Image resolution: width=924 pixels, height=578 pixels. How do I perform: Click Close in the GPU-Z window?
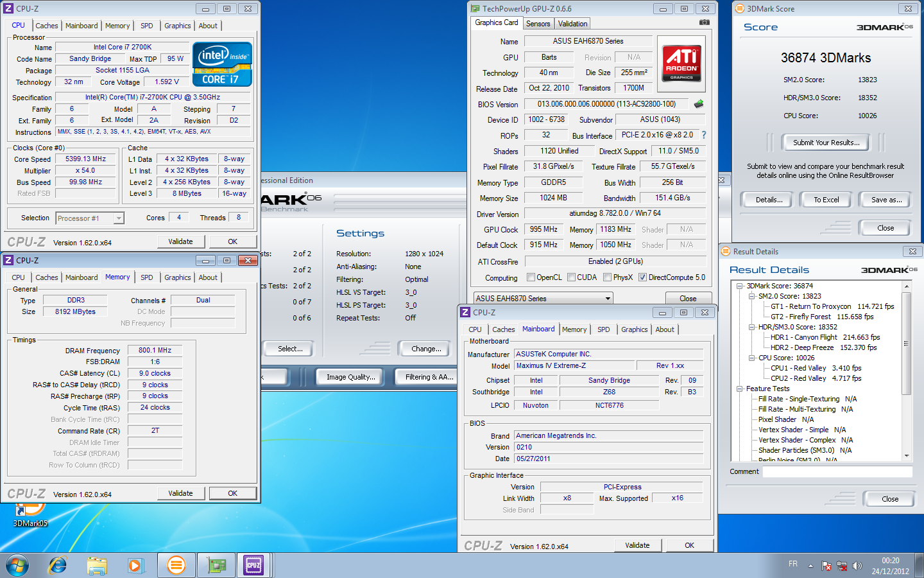pyautogui.click(x=688, y=299)
